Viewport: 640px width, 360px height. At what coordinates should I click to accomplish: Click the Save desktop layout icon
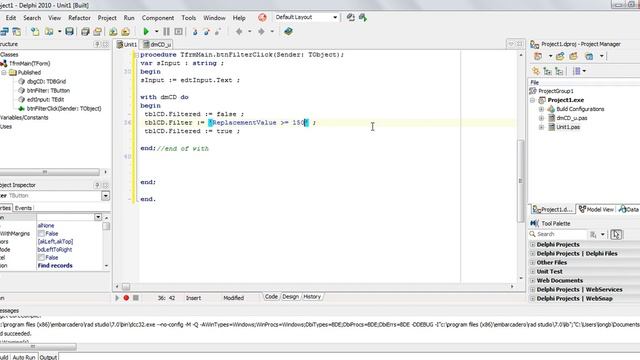point(351,18)
